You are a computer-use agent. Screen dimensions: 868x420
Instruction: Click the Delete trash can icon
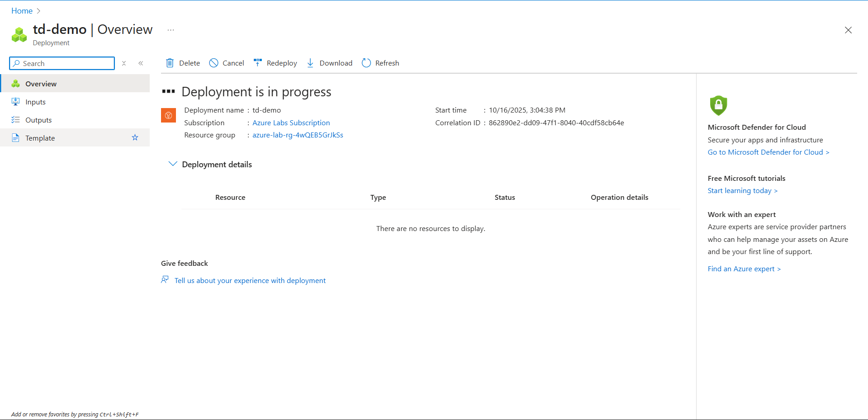point(170,63)
